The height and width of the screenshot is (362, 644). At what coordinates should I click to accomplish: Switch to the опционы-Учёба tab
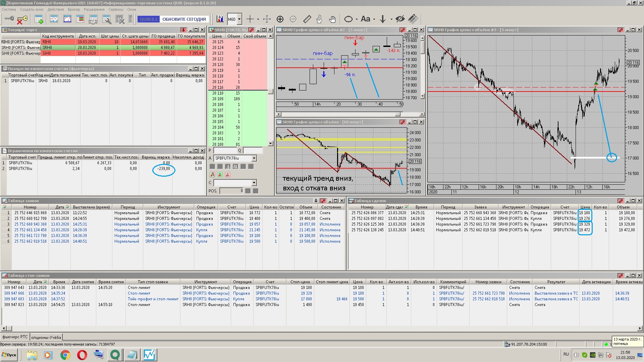pos(46,337)
